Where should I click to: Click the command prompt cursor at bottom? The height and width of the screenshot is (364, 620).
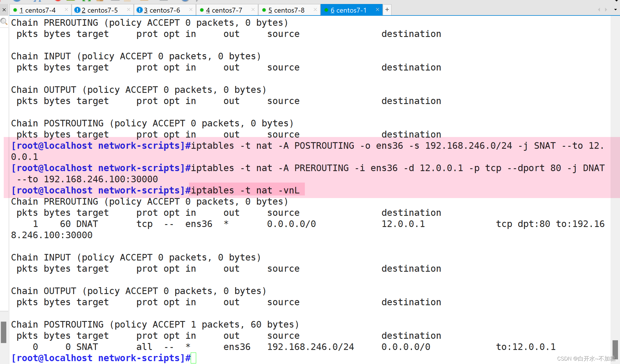194,358
